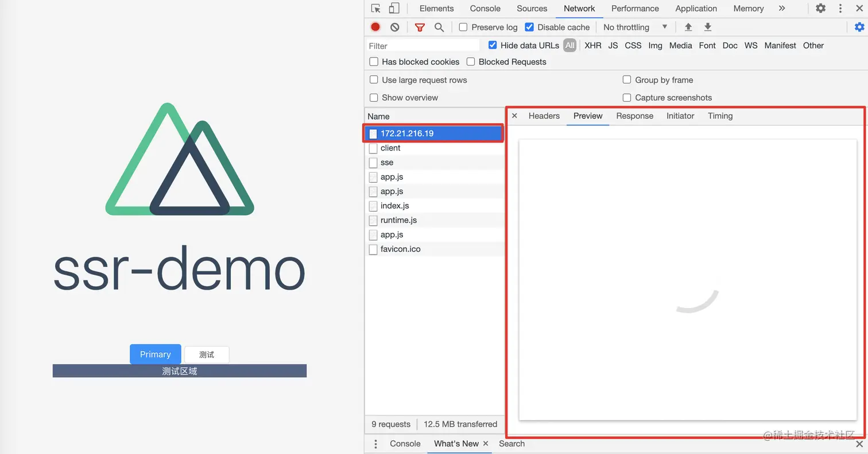Click the file icon next to runtime.js
This screenshot has width=868, height=454.
(x=373, y=220)
